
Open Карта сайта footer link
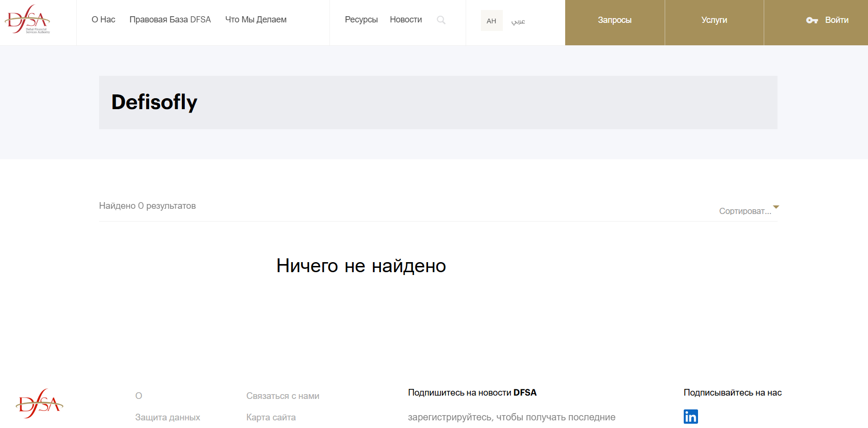click(271, 417)
